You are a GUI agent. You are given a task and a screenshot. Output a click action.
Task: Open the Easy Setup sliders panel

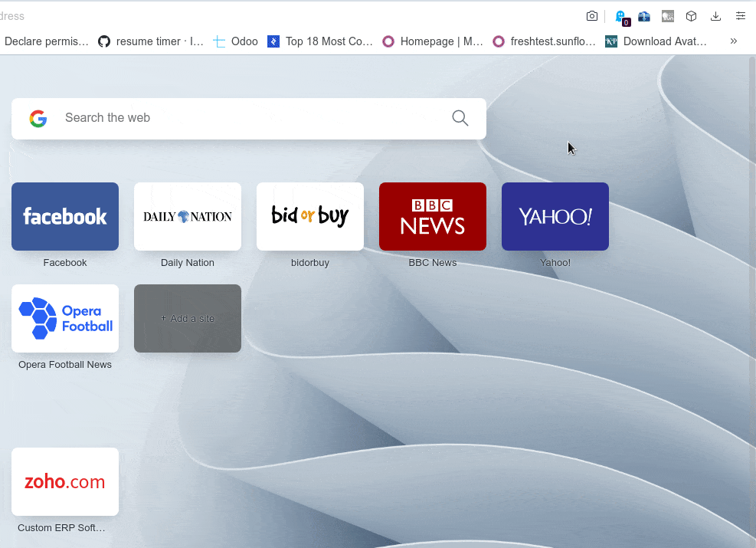click(x=741, y=16)
